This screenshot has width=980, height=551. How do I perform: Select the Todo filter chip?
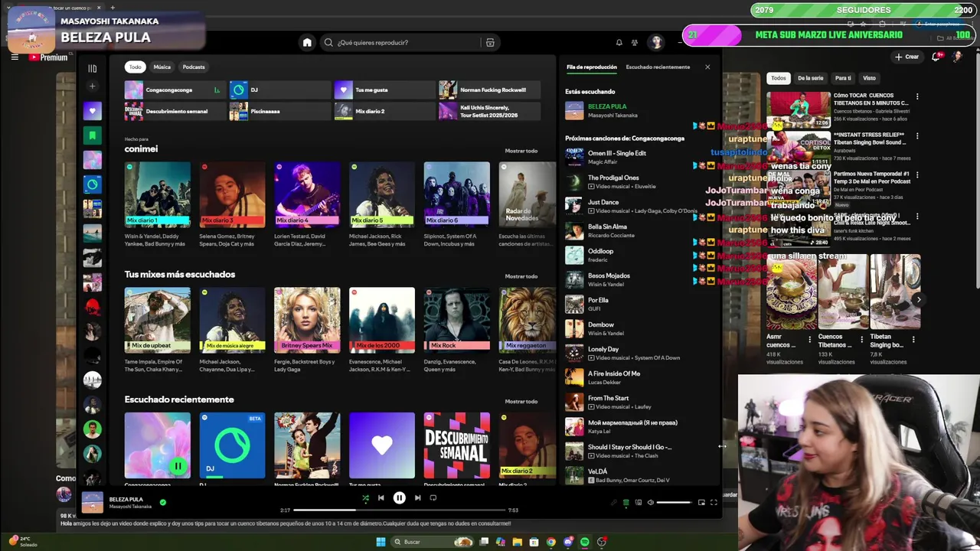click(136, 67)
